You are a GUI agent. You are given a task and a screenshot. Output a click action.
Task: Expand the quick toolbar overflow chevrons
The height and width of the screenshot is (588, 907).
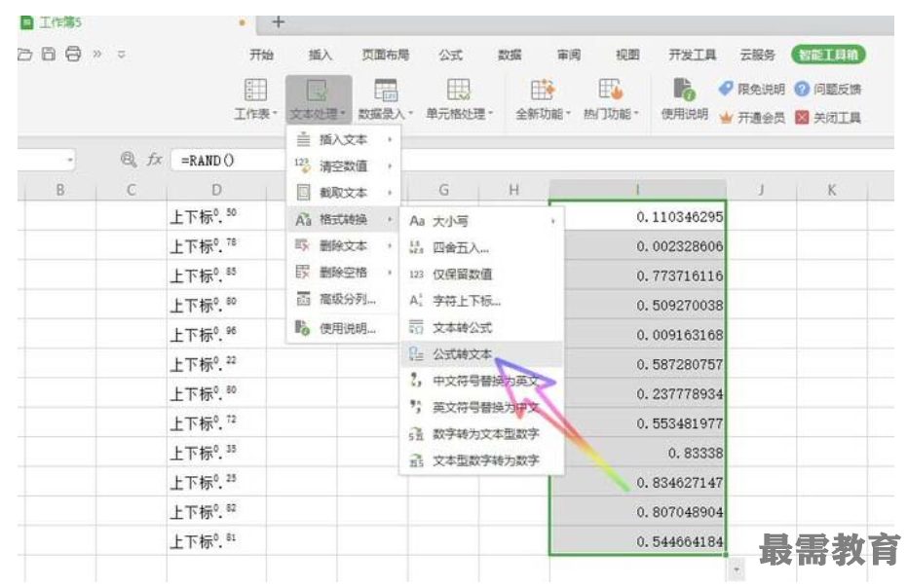(x=97, y=55)
